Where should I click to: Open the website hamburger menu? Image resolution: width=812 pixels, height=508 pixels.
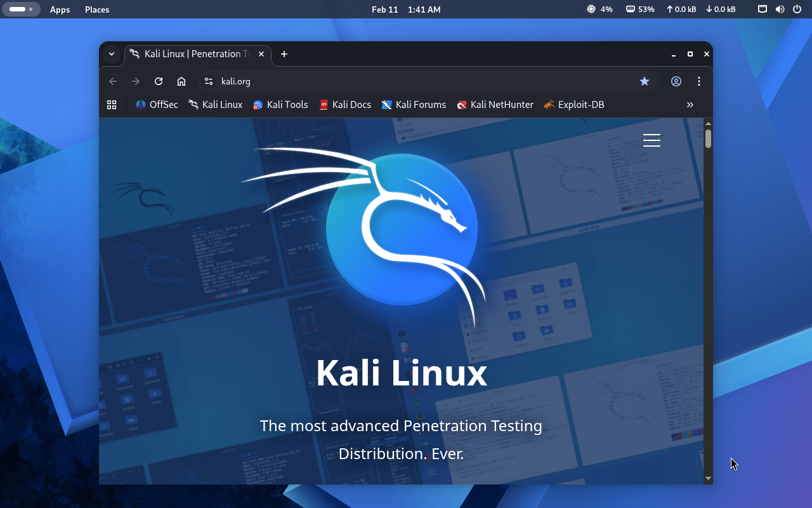pos(652,140)
